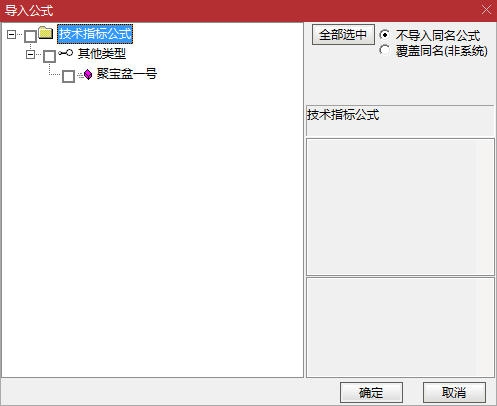The height and width of the screenshot is (406, 497).
Task: Click the magenta diamond icon for 聚宝盆一号
Action: point(88,74)
